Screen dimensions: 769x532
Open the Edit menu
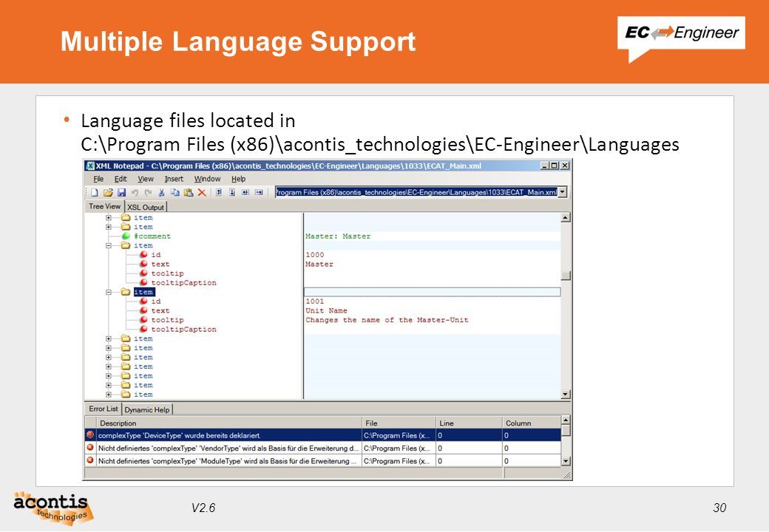pyautogui.click(x=121, y=179)
